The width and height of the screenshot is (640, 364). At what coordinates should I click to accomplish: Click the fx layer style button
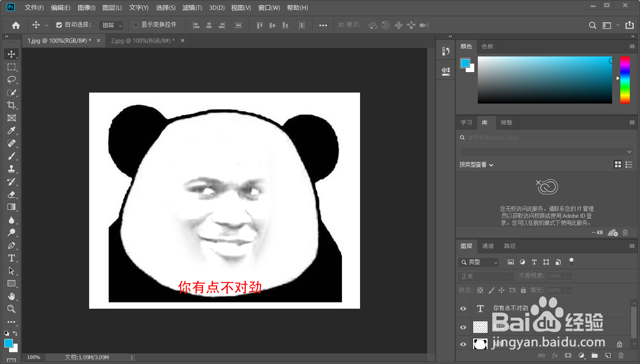coord(555,355)
